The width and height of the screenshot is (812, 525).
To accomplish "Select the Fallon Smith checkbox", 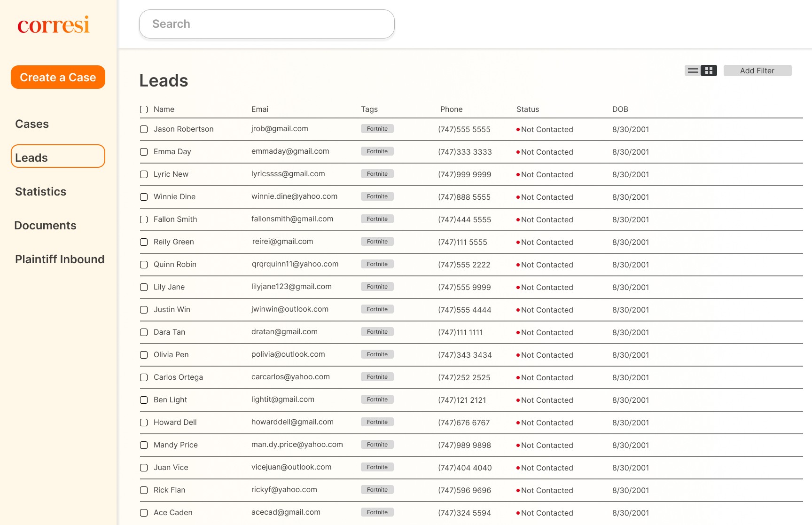I will pyautogui.click(x=144, y=219).
